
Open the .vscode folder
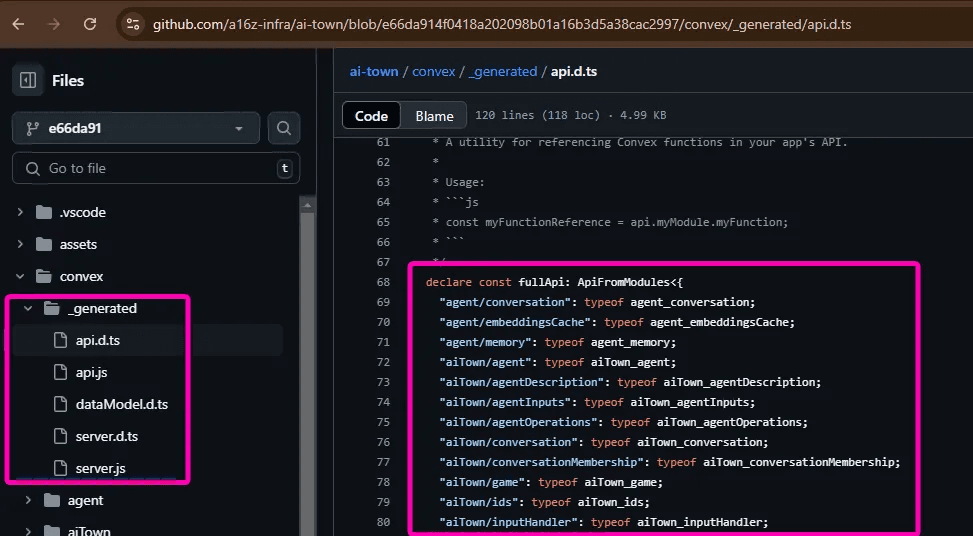tap(83, 212)
